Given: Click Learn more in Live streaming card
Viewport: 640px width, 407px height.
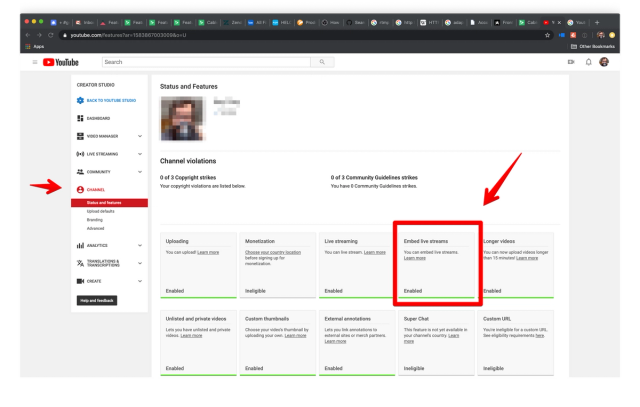Looking at the screenshot, I should click(x=375, y=252).
